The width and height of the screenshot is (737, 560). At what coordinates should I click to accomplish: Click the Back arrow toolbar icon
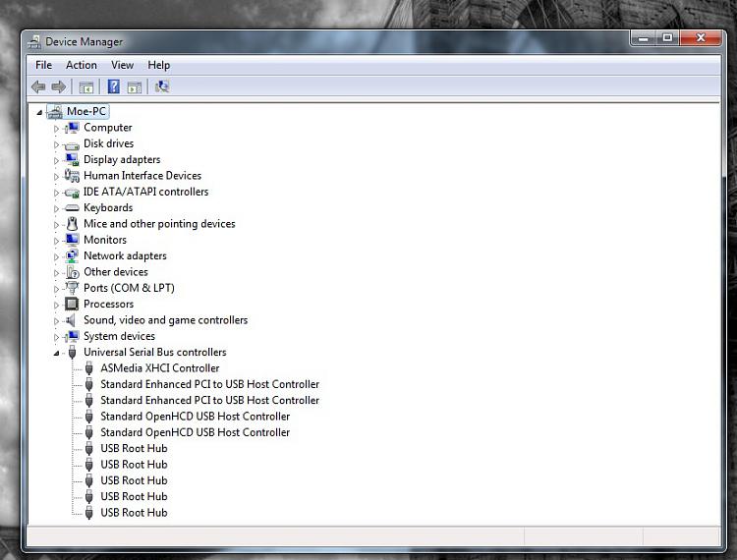(38, 86)
